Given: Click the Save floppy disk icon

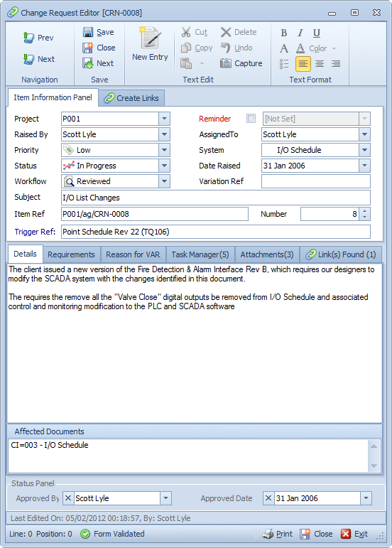Looking at the screenshot, I should click(x=87, y=32).
